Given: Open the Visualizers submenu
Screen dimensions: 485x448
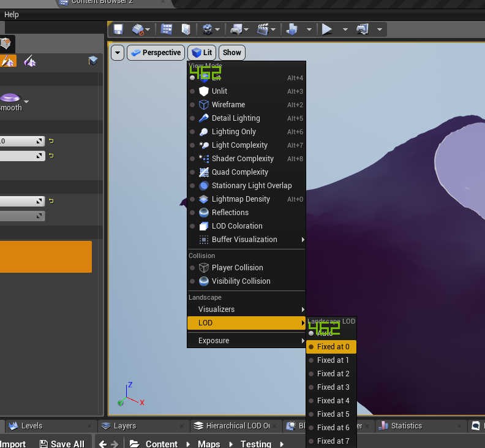Looking at the screenshot, I should point(247,309).
